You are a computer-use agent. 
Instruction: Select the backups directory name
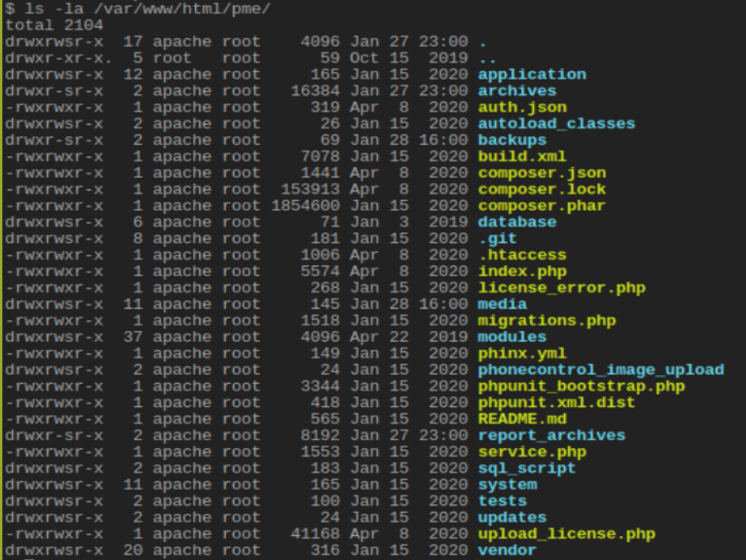tap(512, 141)
